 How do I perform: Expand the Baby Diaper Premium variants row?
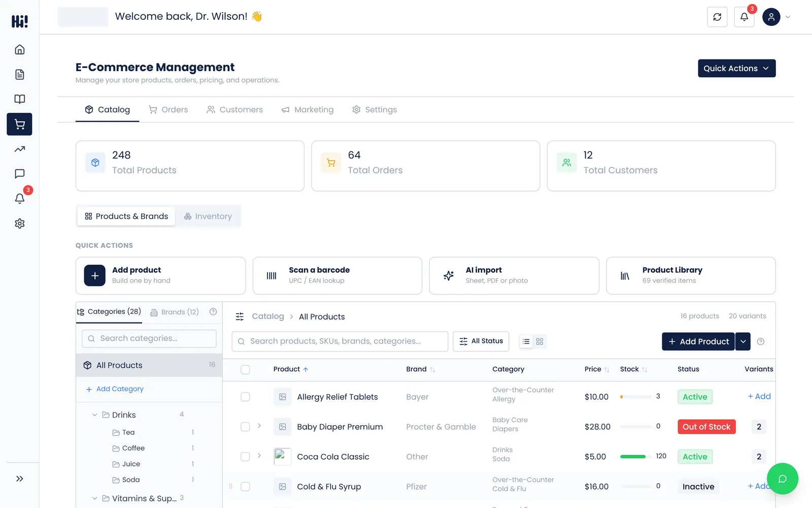pos(259,426)
